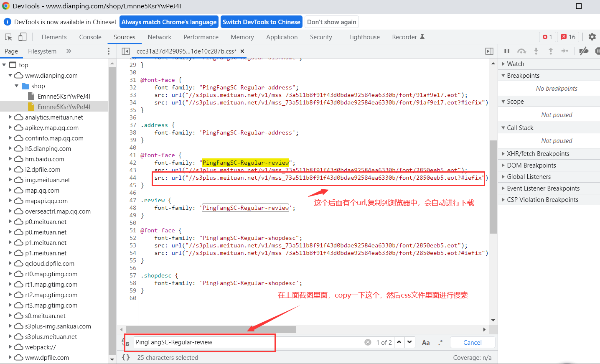Open the Recorder tab

pyautogui.click(x=408, y=37)
